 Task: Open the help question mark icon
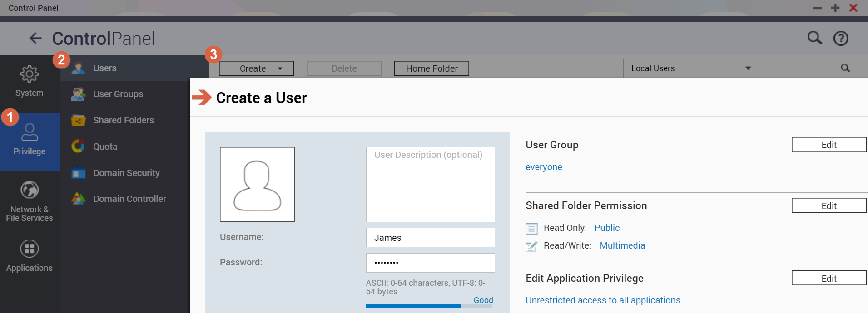click(x=841, y=39)
